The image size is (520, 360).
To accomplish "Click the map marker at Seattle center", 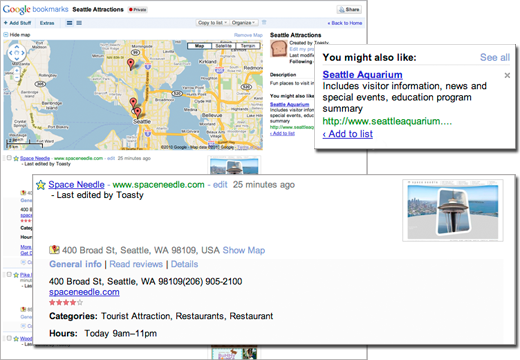I will (138, 113).
